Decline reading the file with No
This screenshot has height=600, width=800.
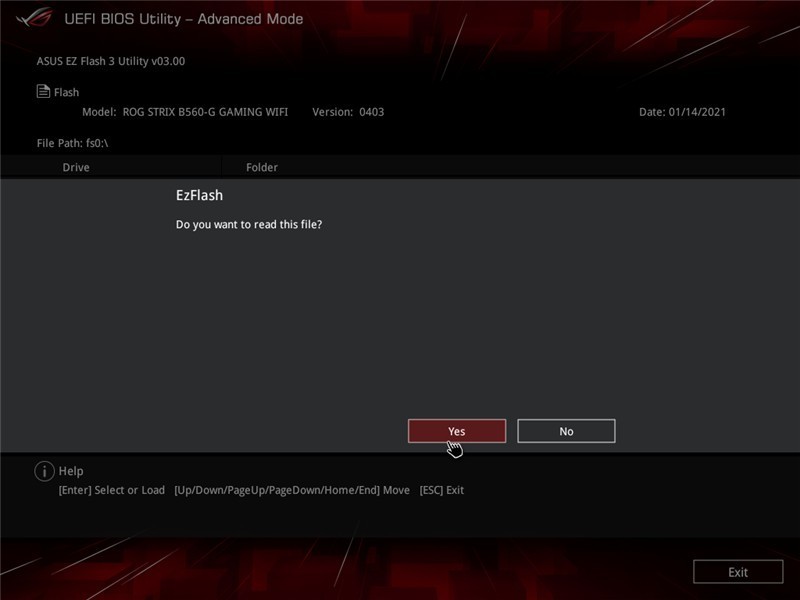[x=566, y=431]
